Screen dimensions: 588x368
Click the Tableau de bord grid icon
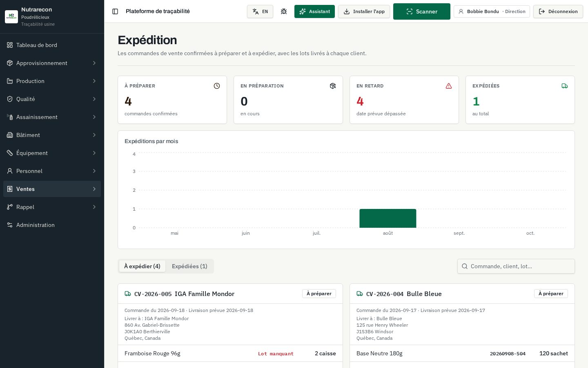pos(10,45)
